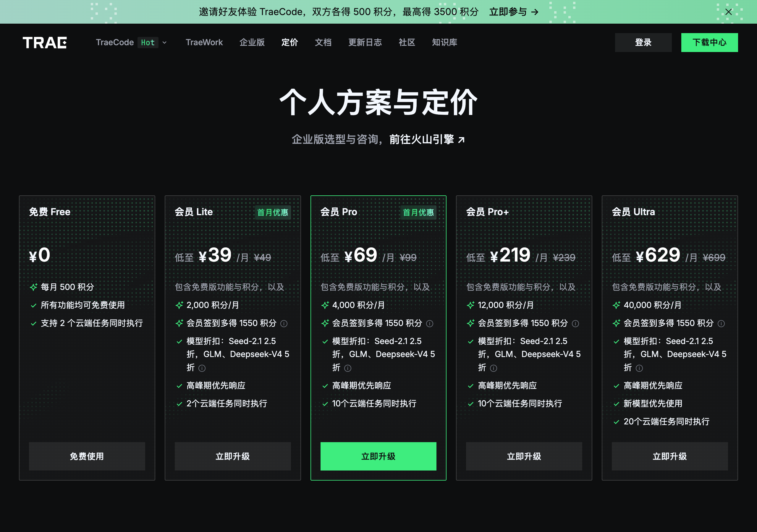This screenshot has height=532, width=757.
Task: Click 立即升级 on the Pro+ plan
Action: pyautogui.click(x=524, y=456)
